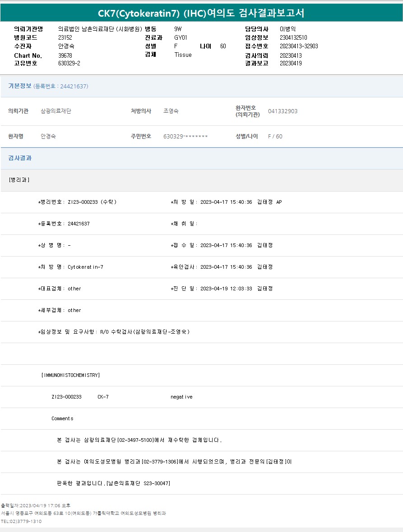This screenshot has width=403, height=532.
Task: Click the Comments label
Action: click(x=62, y=418)
